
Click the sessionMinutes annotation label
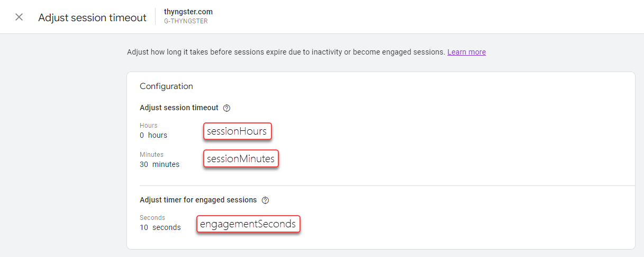point(241,159)
